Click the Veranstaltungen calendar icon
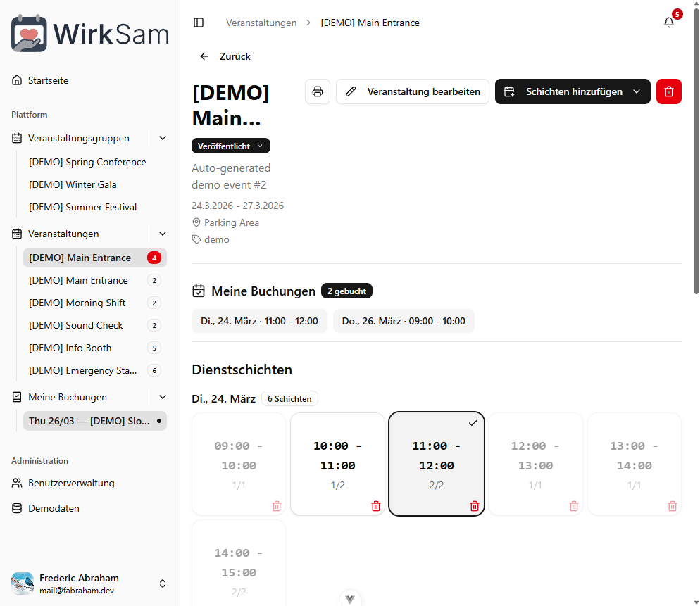 coord(17,234)
